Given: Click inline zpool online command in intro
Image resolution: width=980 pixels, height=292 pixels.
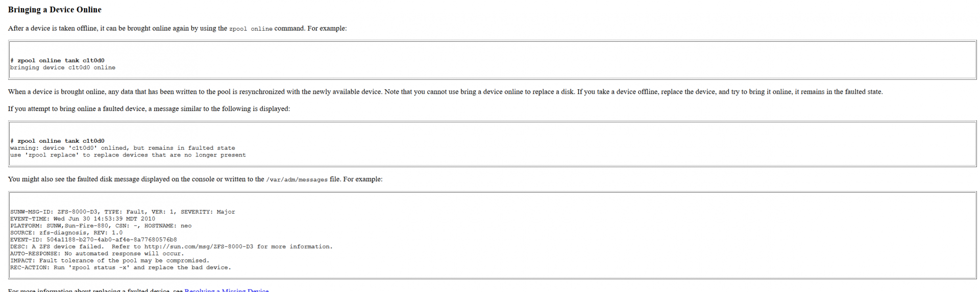Looking at the screenshot, I should coord(251,29).
